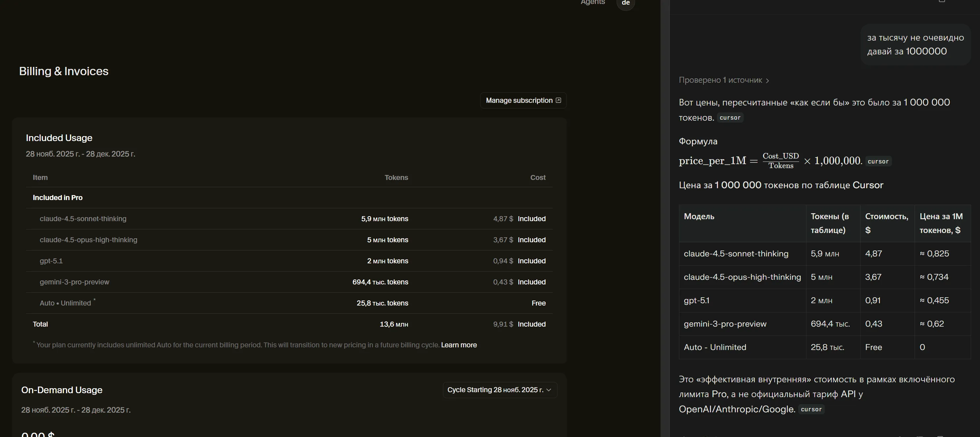Click the 'Auto • Unlimited' usage row
The height and width of the screenshot is (437, 980).
point(65,303)
